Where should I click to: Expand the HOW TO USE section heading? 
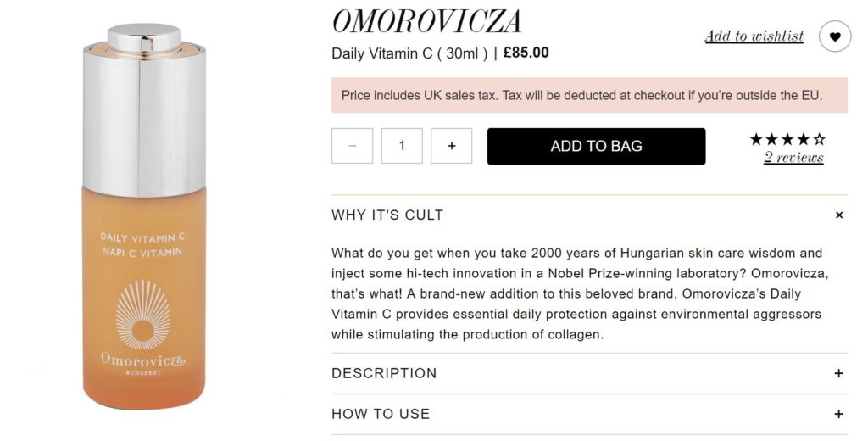pyautogui.click(x=381, y=414)
